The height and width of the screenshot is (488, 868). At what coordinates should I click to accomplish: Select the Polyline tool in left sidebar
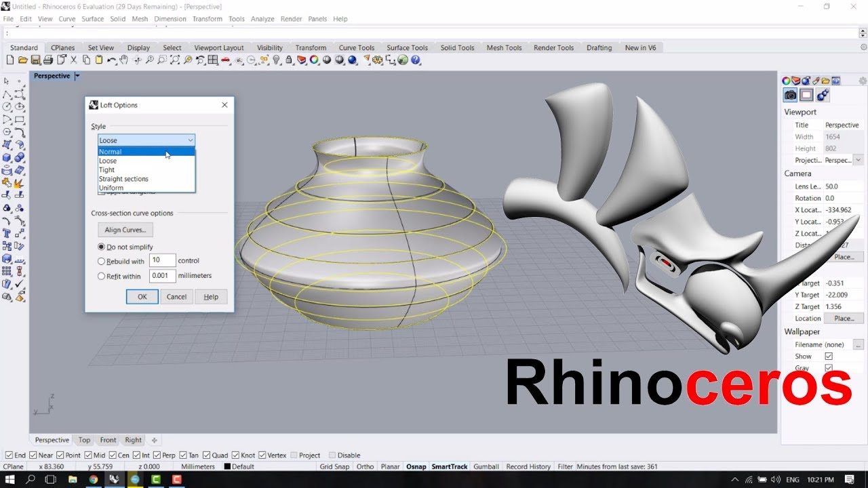pos(7,94)
